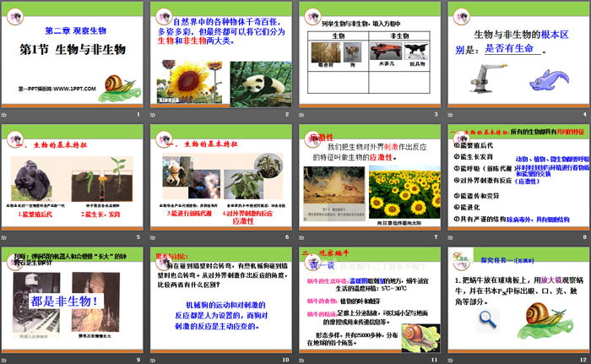Click animation star icon under slide 7
The width and height of the screenshot is (591, 364).
click(x=301, y=237)
